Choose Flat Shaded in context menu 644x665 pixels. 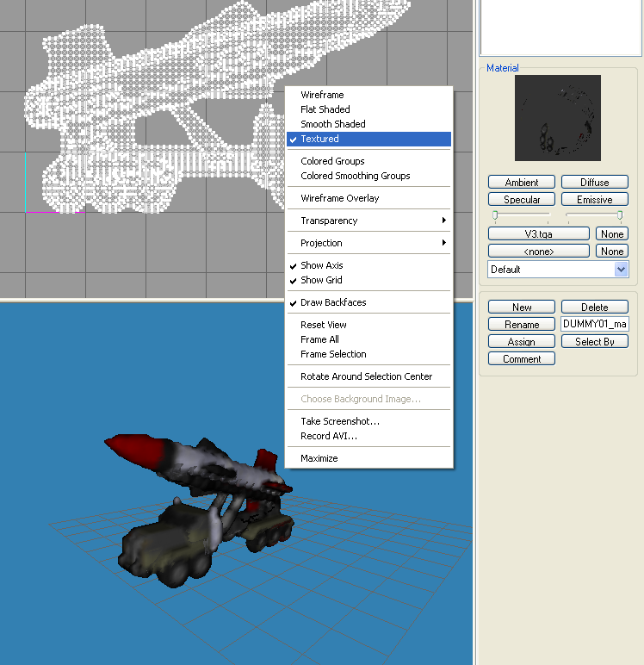tap(368, 109)
